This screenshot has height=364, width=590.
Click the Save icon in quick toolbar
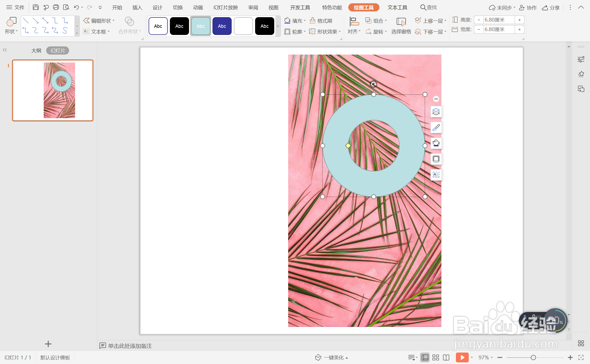coord(36,7)
